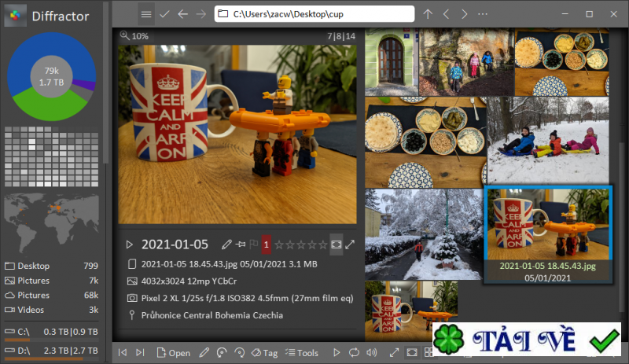Viewport: 629px width, 364px height.
Task: Click the pencil edit icon beside 2021-01-05
Action: (x=226, y=244)
